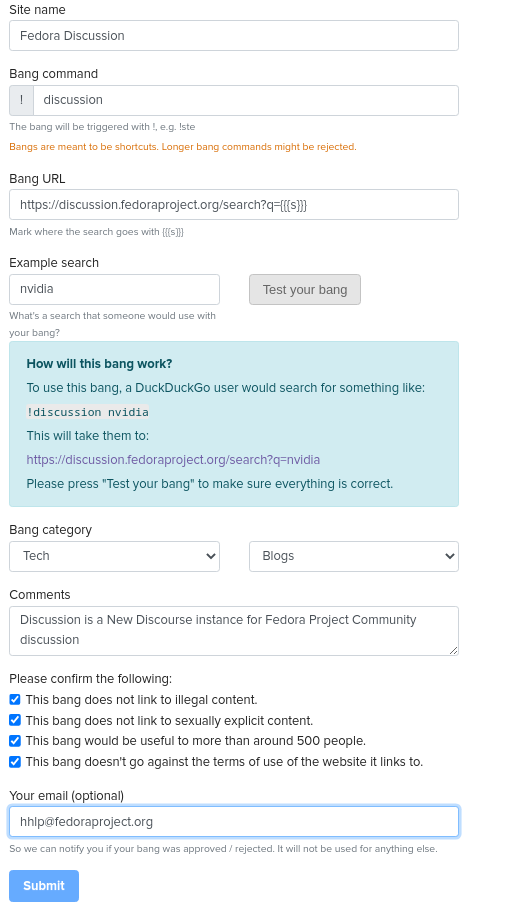Screen dimensions: 513x912
Task: Uncheck the illegal content confirmation checkbox
Action: pyautogui.click(x=15, y=699)
